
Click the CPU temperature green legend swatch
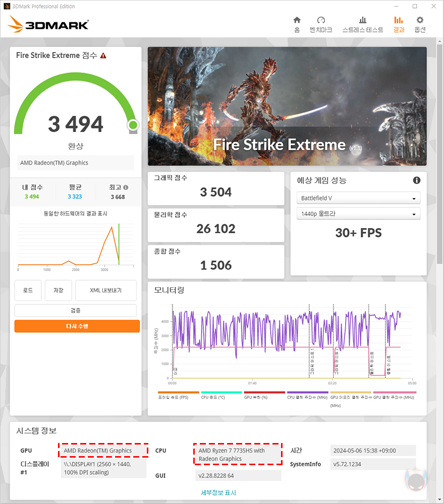click(221, 393)
